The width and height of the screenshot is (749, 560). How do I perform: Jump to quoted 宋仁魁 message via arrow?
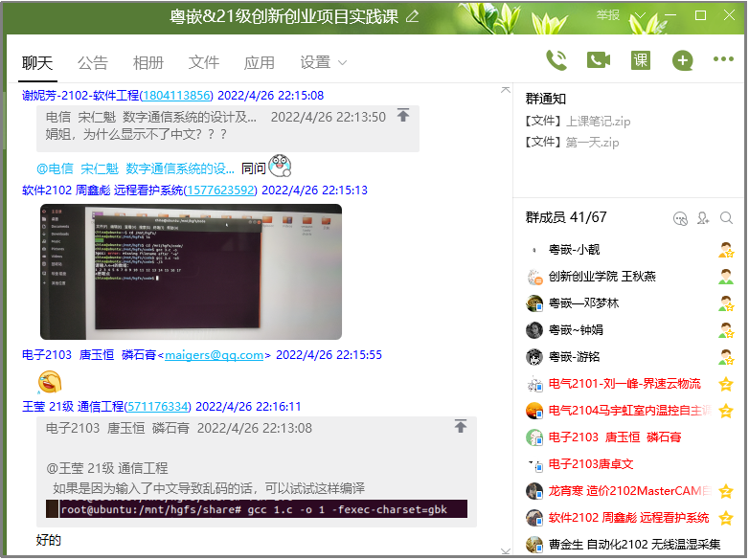click(x=403, y=116)
